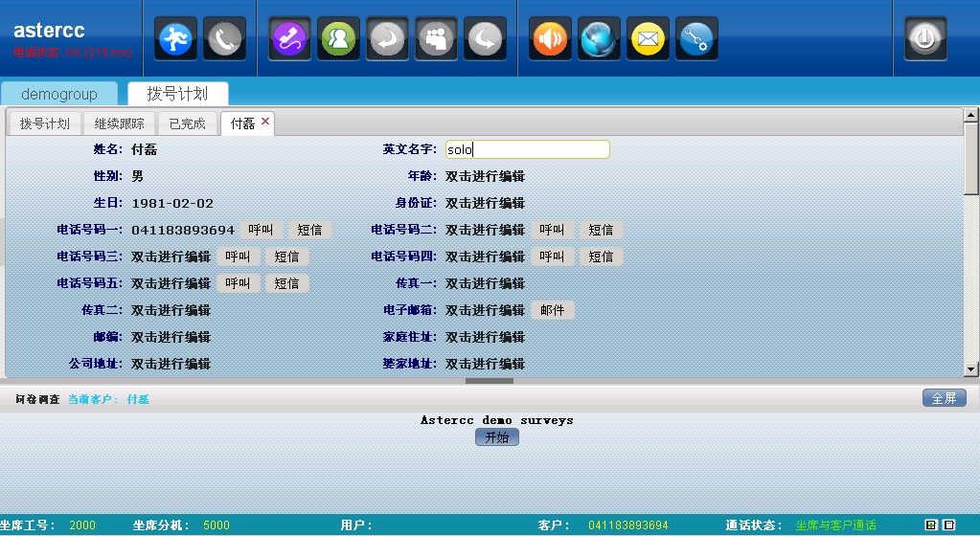
Task: Open the blue wrench settings icon
Action: click(x=696, y=38)
